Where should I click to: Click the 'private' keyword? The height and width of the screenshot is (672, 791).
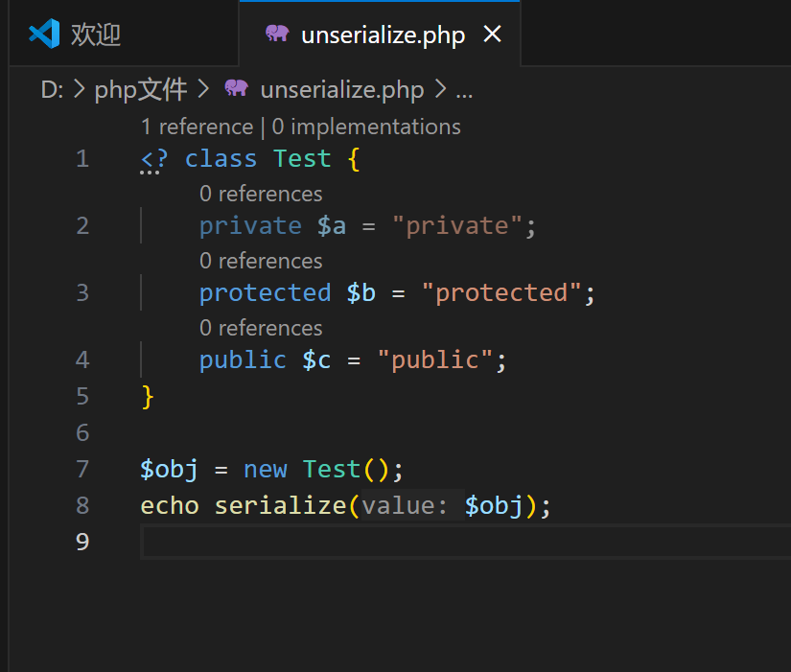click(x=250, y=225)
